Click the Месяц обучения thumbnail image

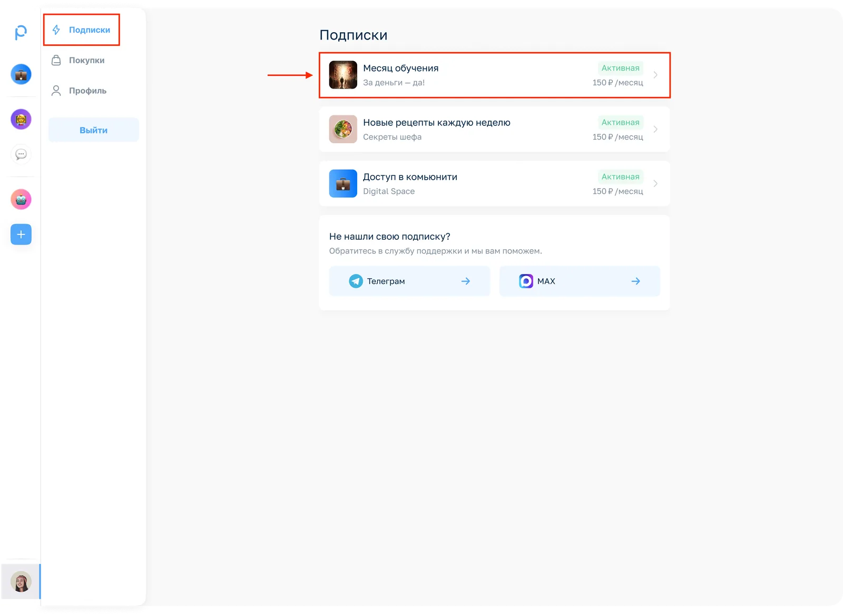click(x=343, y=75)
